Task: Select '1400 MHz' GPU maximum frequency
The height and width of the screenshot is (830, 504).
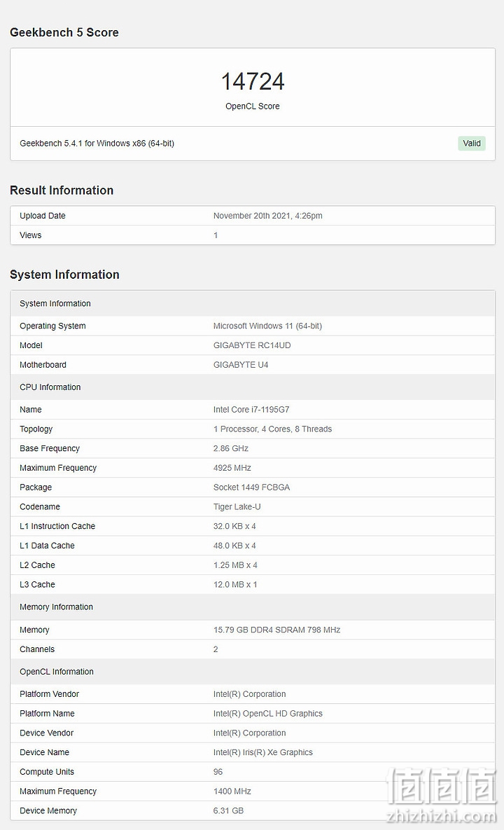Action: pos(232,792)
